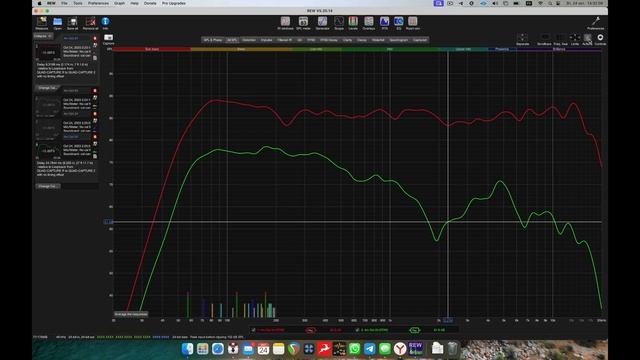This screenshot has height=360, width=640.
Task: Toggle the green trace smoothing oval in legend
Action: (x=414, y=330)
